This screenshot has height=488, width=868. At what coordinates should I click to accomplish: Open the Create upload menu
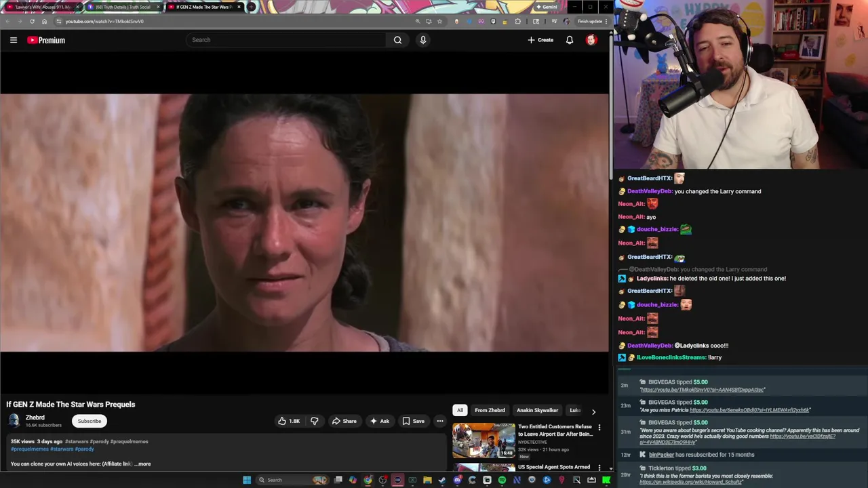[540, 40]
